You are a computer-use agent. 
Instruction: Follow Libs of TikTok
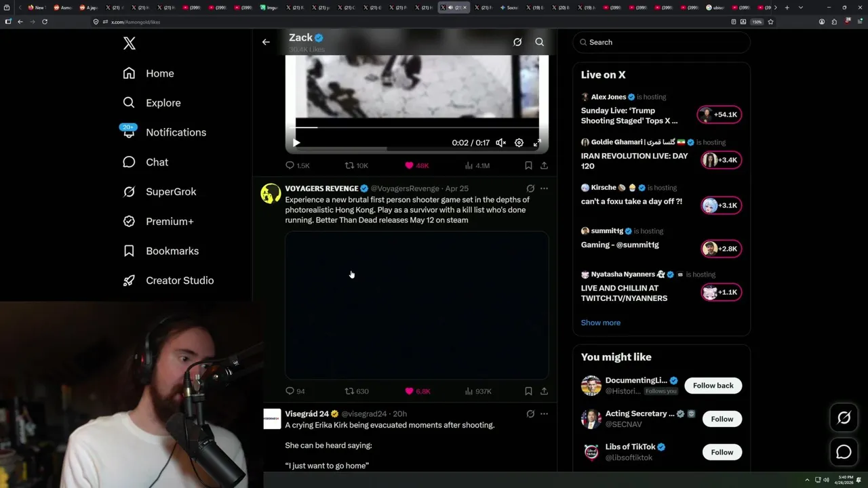pos(722,452)
